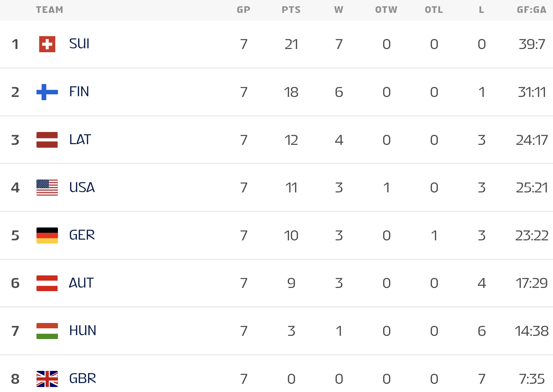Click the Hungary flag icon
This screenshot has width=553, height=392.
click(47, 331)
